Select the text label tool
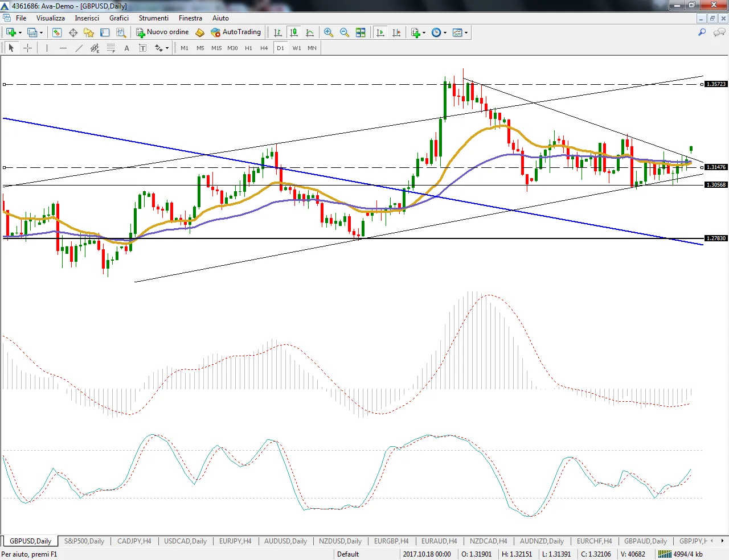The width and height of the screenshot is (729, 560). 142,48
